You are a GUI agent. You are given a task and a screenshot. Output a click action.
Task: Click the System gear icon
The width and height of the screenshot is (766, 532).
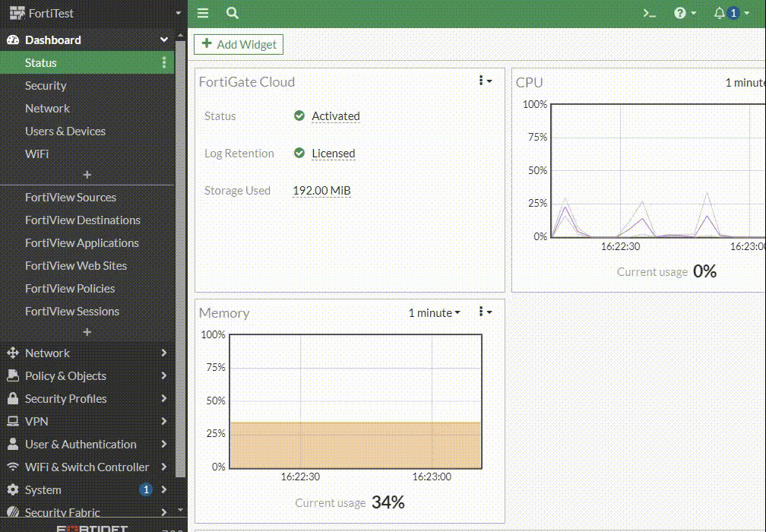point(13,489)
